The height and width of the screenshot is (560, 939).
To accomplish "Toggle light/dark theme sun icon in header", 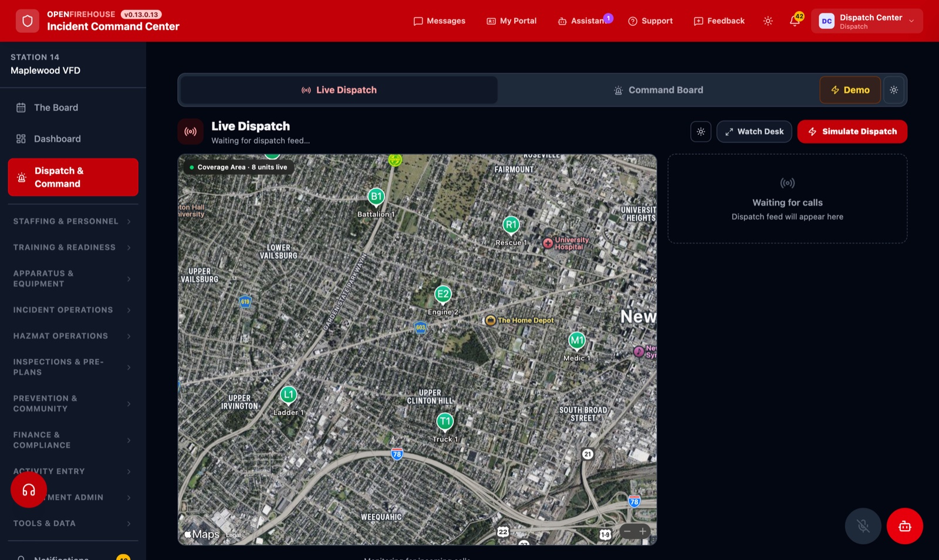I will 768,21.
